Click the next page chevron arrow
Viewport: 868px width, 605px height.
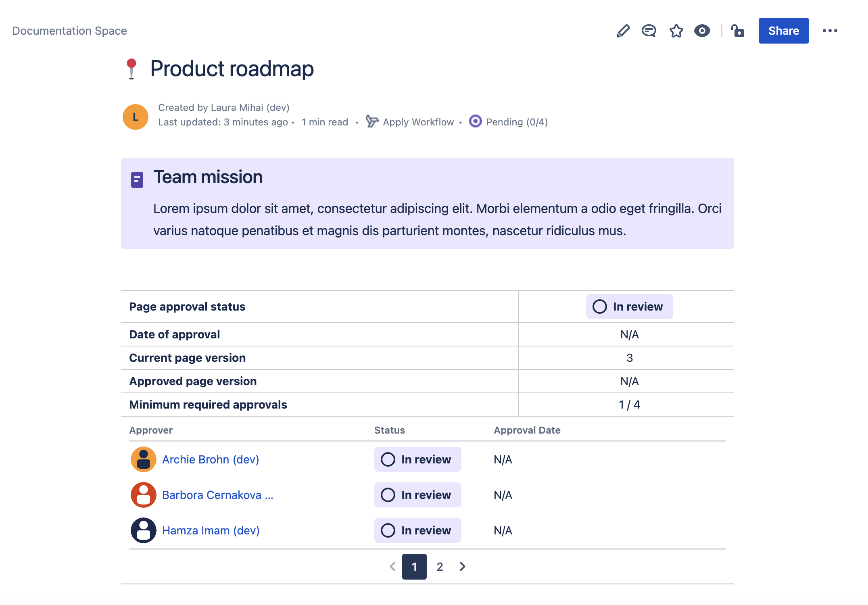pos(462,567)
